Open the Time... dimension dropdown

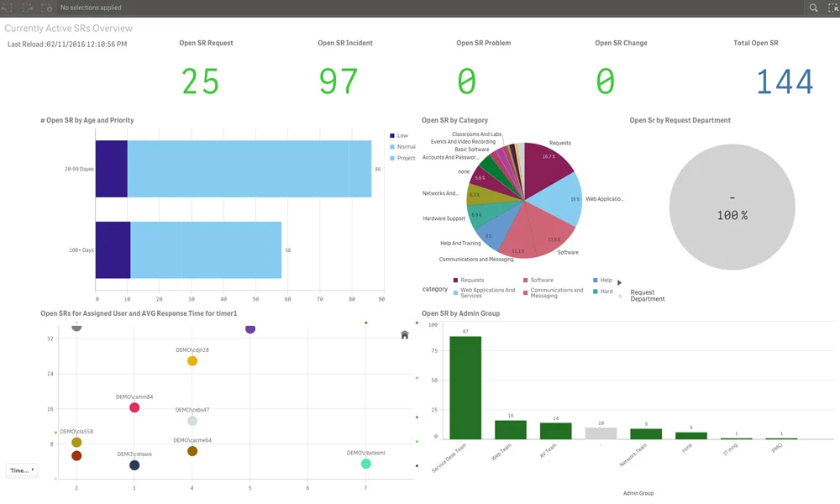pos(22,470)
